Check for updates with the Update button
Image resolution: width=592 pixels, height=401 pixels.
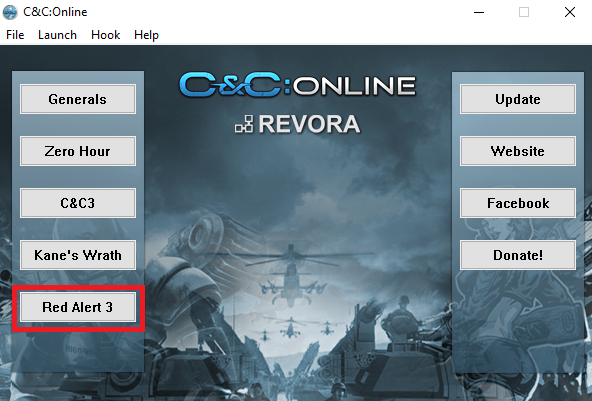518,99
